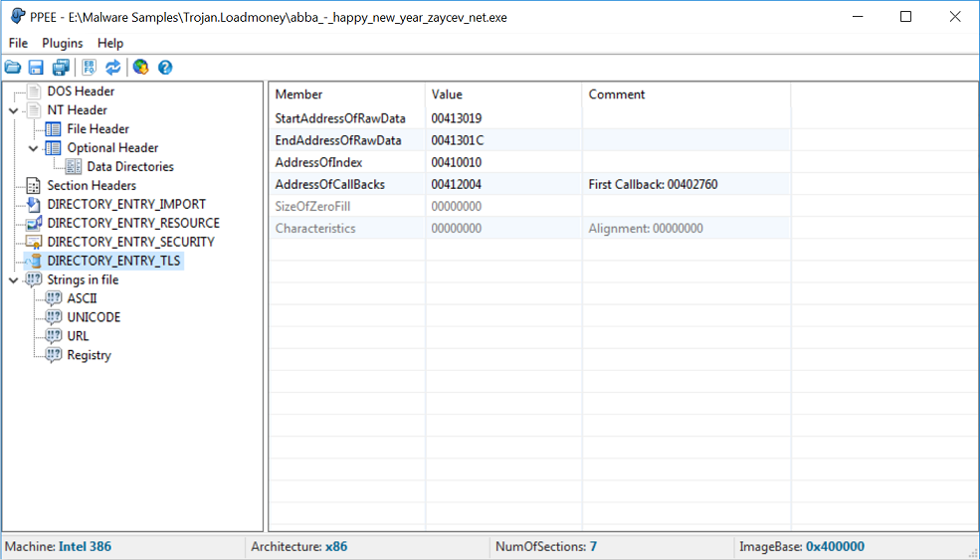Select the DIRECTORY_ENTRY_TLS tree label
This screenshot has width=980, height=560.
113,261
